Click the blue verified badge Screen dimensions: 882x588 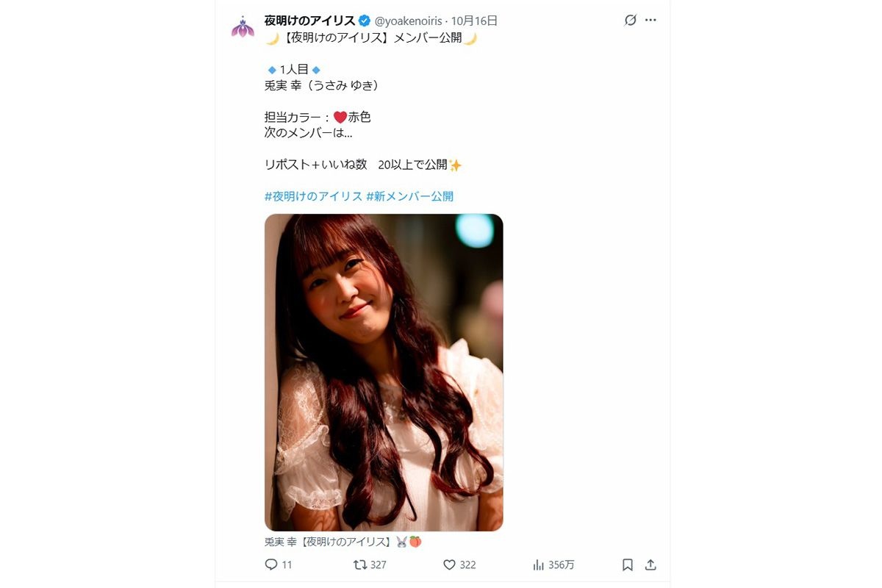(365, 21)
